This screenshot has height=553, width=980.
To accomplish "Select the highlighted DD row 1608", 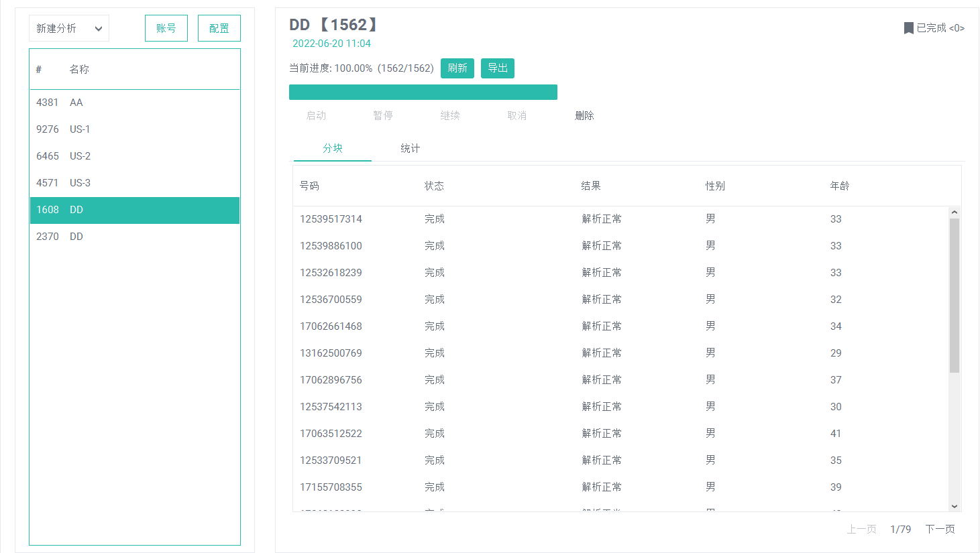I will 135,210.
